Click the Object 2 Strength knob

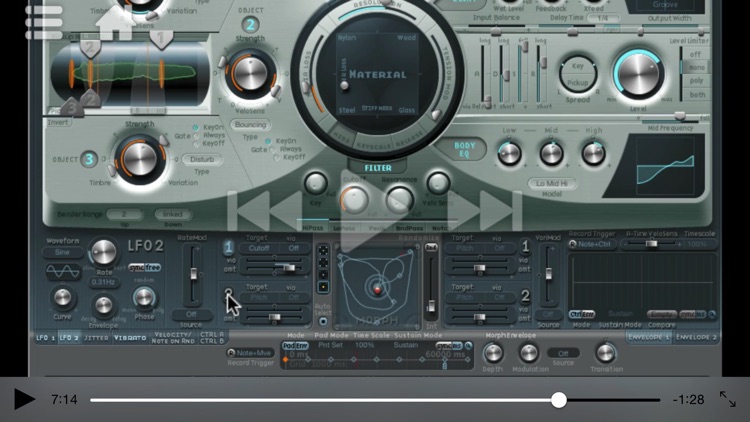pyautogui.click(x=250, y=74)
